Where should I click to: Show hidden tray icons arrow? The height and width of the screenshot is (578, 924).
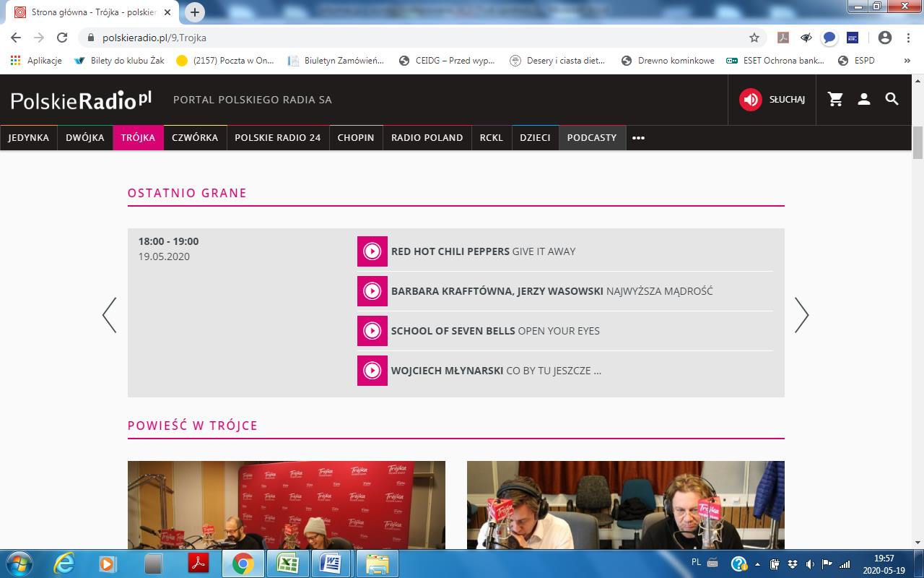click(758, 564)
